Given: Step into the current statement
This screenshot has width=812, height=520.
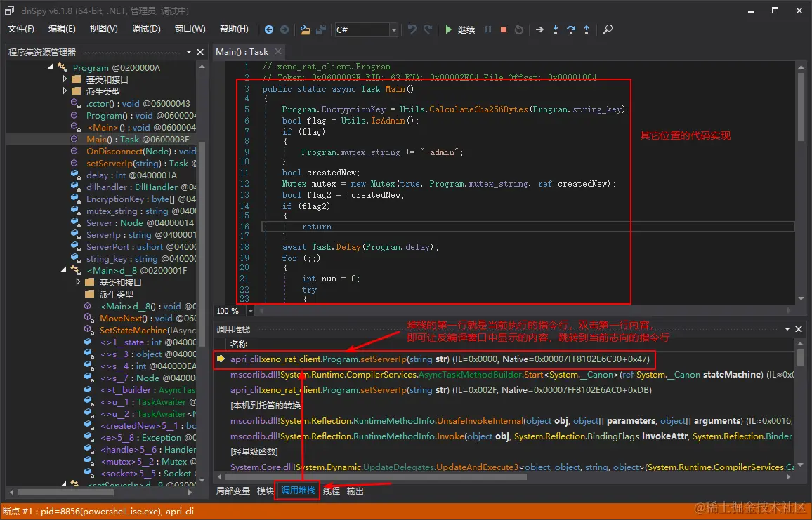Looking at the screenshot, I should pos(555,29).
